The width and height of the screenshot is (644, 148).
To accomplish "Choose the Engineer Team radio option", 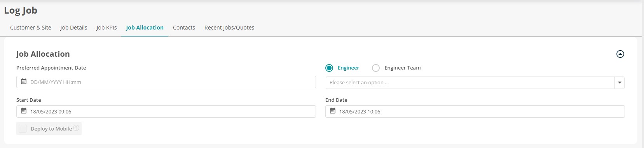I will pyautogui.click(x=376, y=68).
